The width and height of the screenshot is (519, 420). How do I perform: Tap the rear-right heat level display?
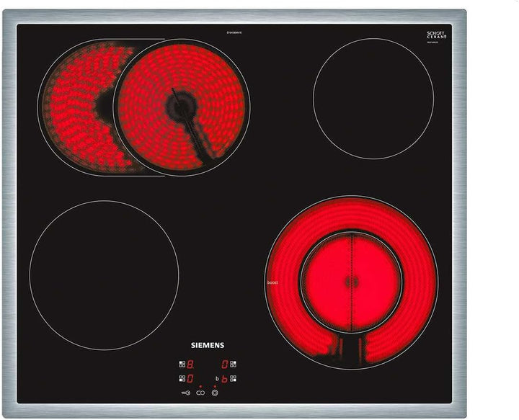(224, 365)
